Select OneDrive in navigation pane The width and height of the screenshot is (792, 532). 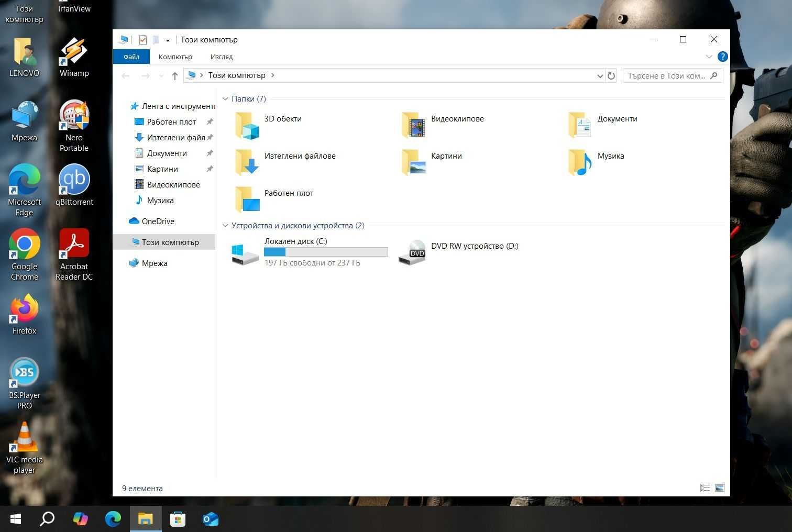pyautogui.click(x=152, y=221)
